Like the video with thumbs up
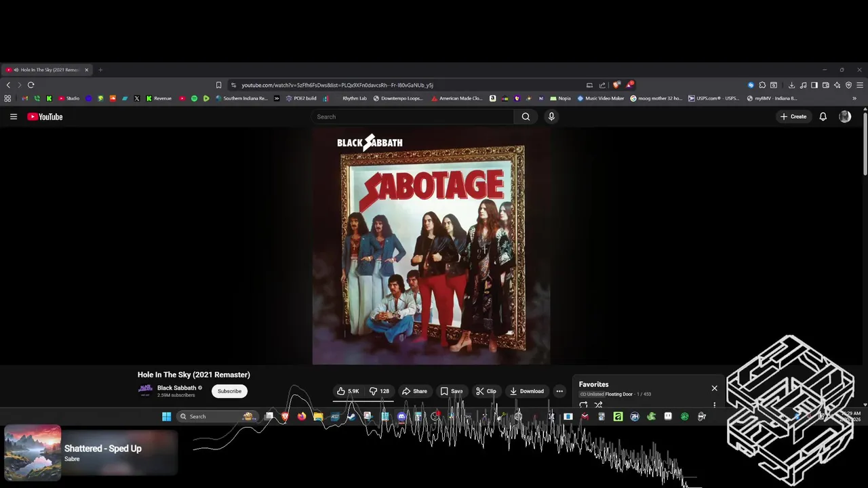Screen dimensions: 868x488 [349, 391]
